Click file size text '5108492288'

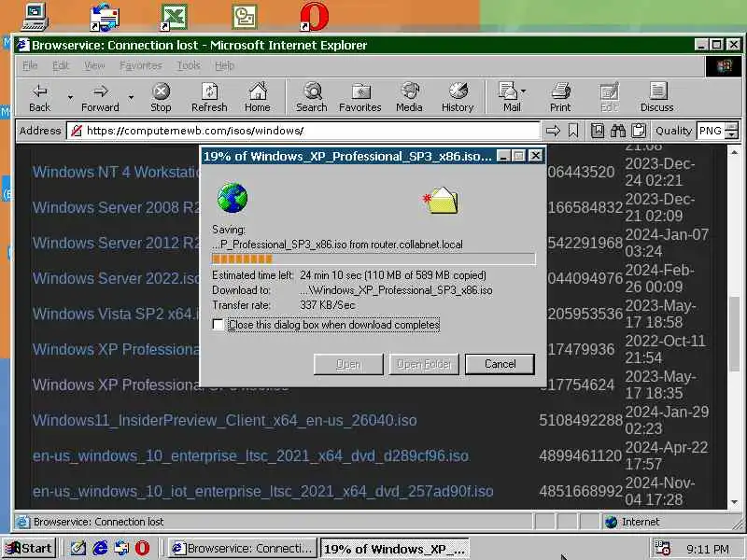point(581,420)
